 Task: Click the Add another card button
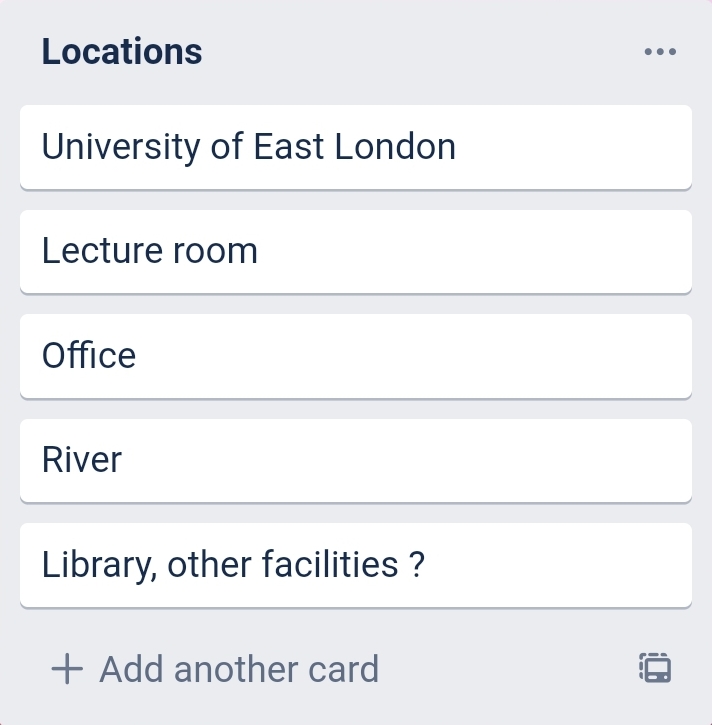point(215,668)
